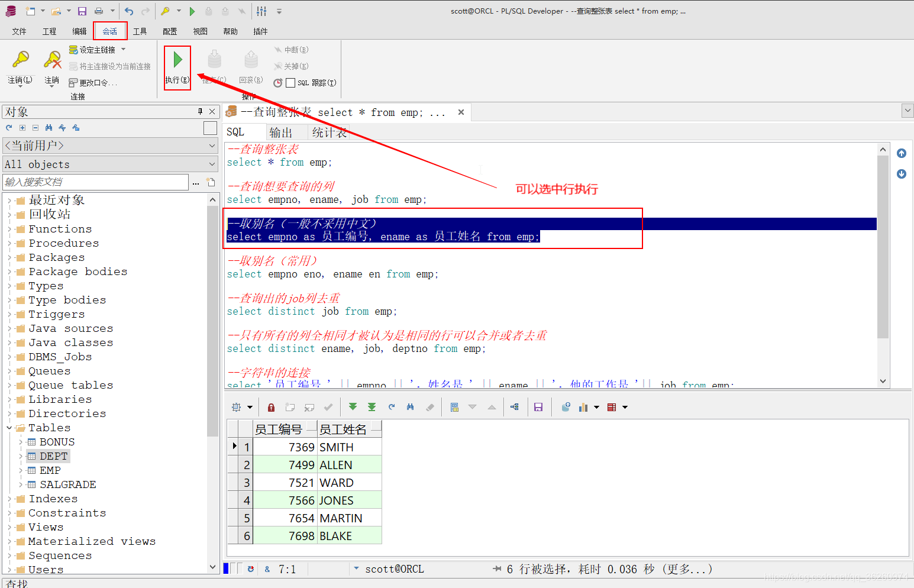The width and height of the screenshot is (914, 588).
Task: Switch to the 统计表 tab
Action: 329,133
